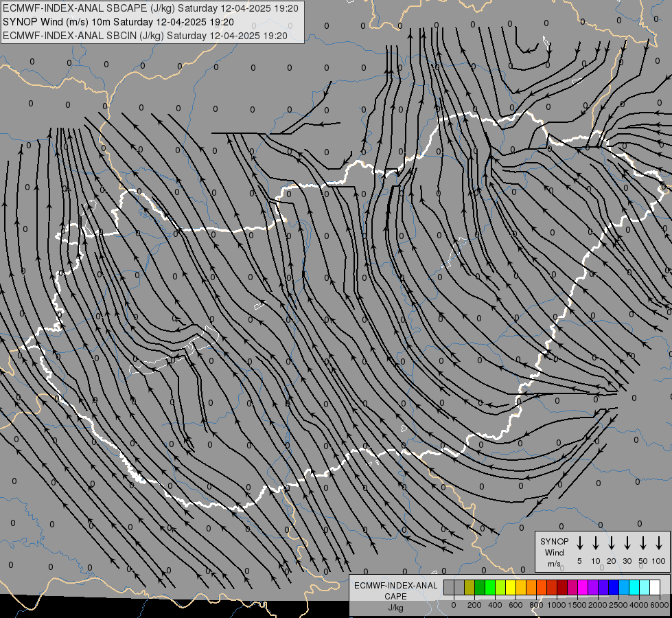Click the ECMWF-INDEX-ANAL CAPE legend label

pos(395,591)
